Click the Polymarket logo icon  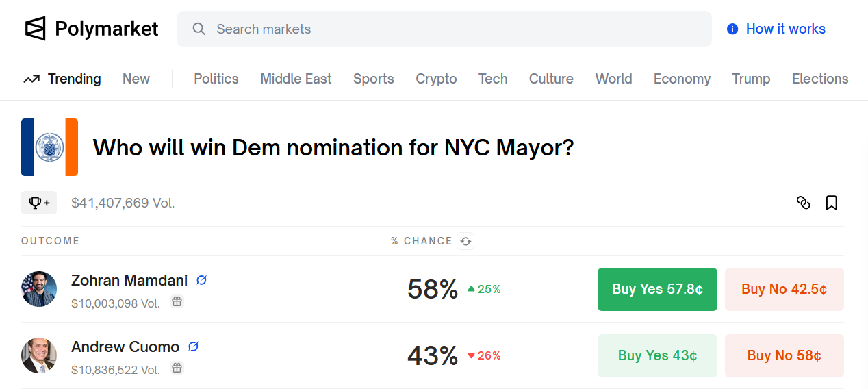pos(35,29)
